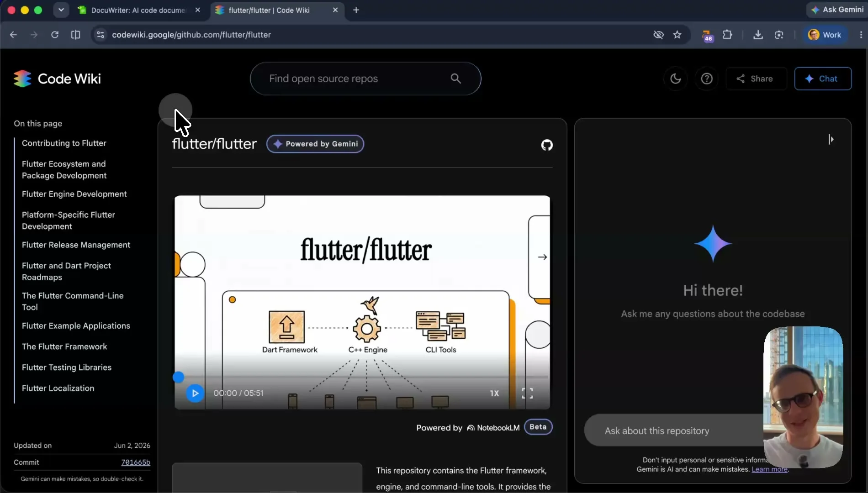Enter fullscreen on the video player
The width and height of the screenshot is (868, 493).
tap(527, 393)
